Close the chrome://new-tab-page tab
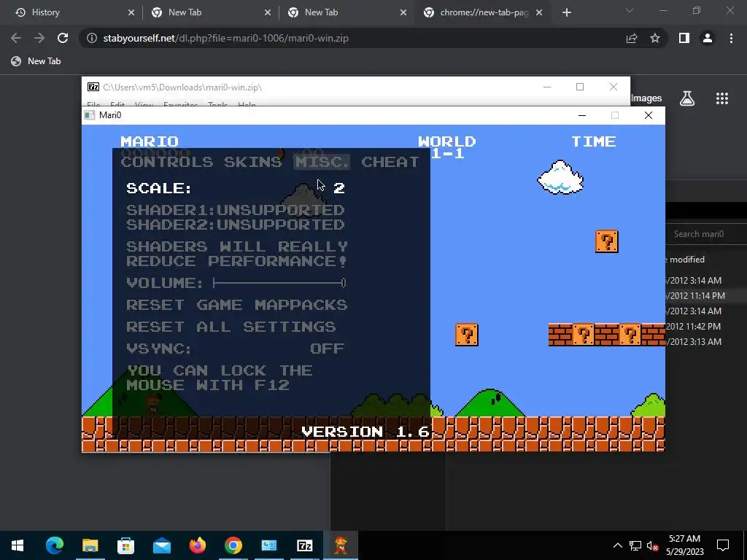 539,12
